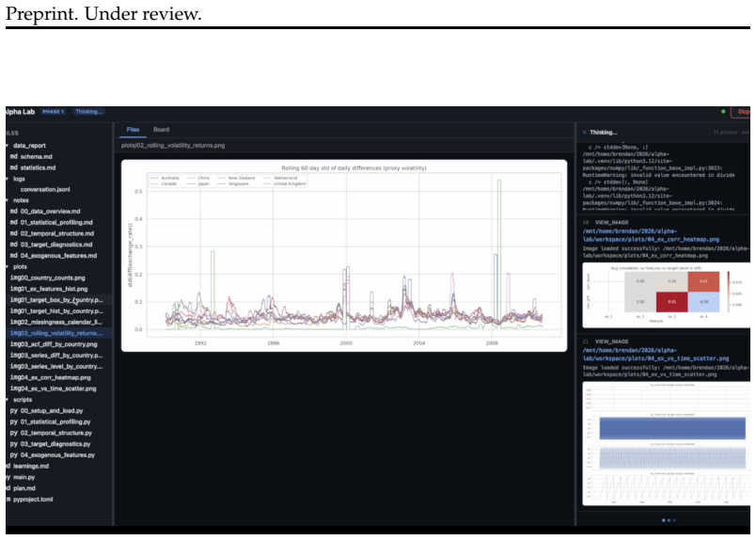This screenshot has height=540, width=756.
Task: Collapse the plots folder tree
Action: coord(8,267)
